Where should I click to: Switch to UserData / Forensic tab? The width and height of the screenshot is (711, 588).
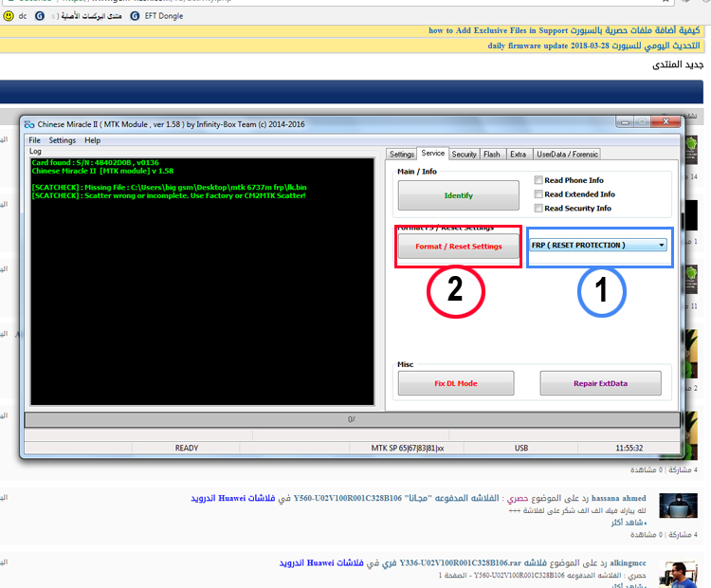click(x=567, y=155)
